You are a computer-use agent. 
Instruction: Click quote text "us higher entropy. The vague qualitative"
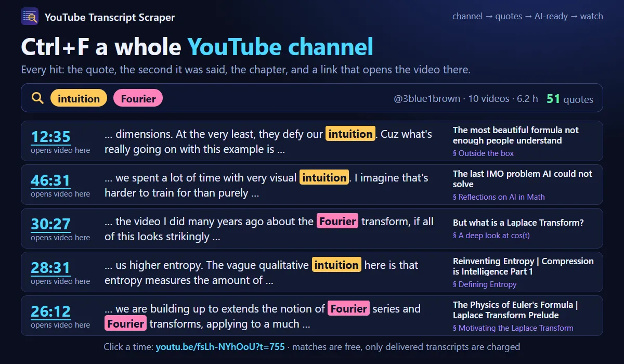tap(212, 265)
